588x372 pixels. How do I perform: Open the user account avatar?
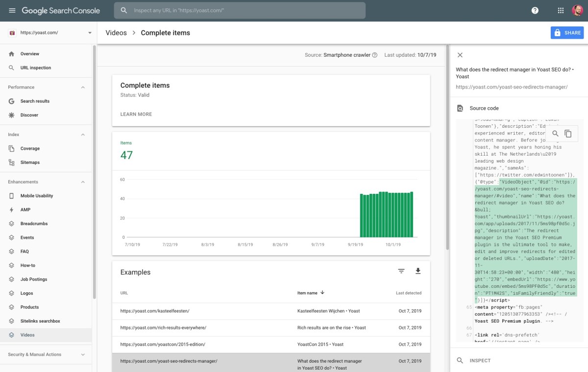577,10
